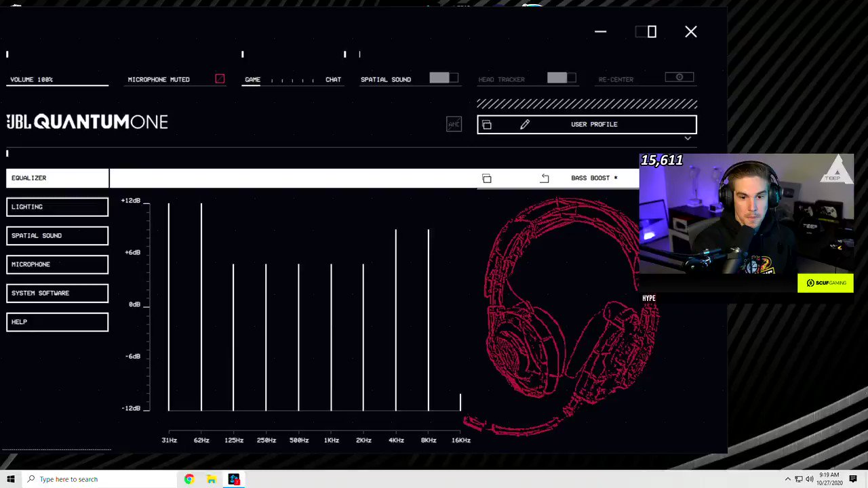Click the taskbar speaker volume icon

(809, 479)
